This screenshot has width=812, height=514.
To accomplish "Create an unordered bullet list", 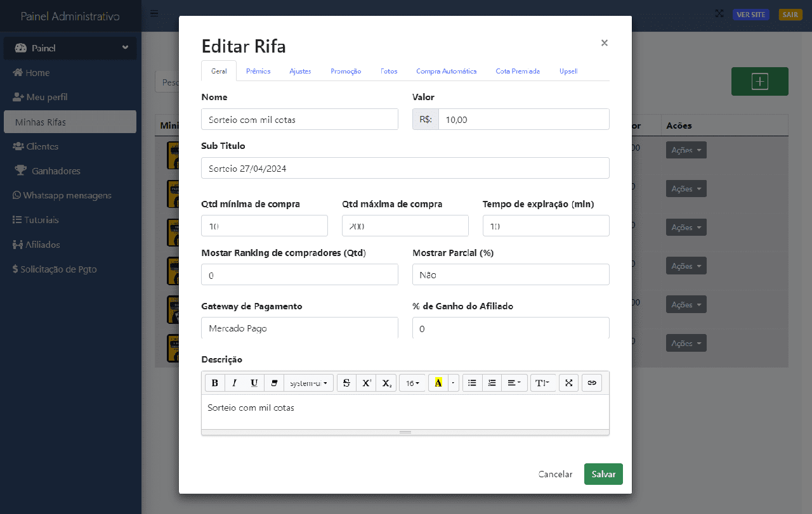I will 472,382.
